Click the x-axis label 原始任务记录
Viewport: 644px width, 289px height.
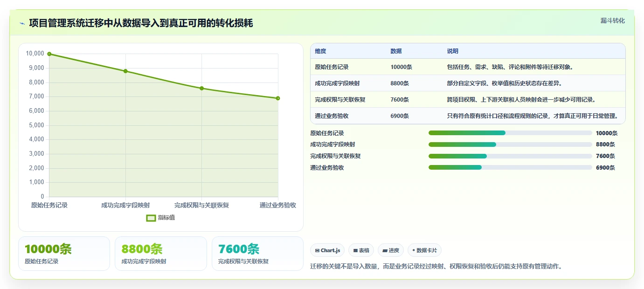(x=49, y=206)
